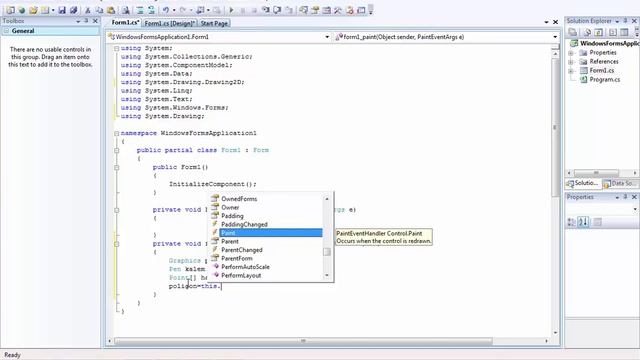This screenshot has width=640, height=360.
Task: Click the Object Browser toolbar icon
Action: click(326, 10)
